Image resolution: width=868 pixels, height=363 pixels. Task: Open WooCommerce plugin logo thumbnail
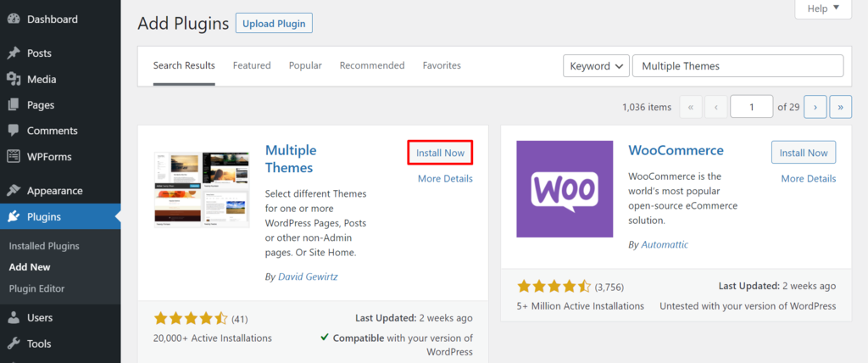tap(565, 188)
